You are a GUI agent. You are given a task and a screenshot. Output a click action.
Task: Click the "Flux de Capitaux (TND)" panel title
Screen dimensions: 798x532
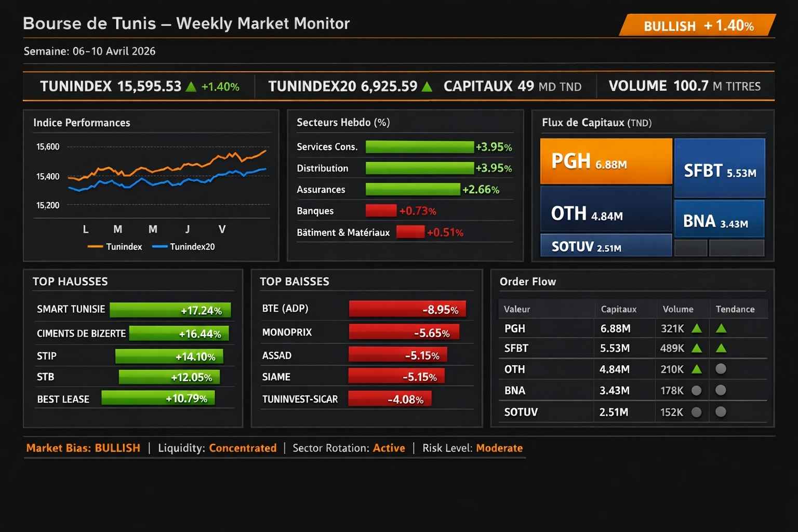(x=597, y=123)
